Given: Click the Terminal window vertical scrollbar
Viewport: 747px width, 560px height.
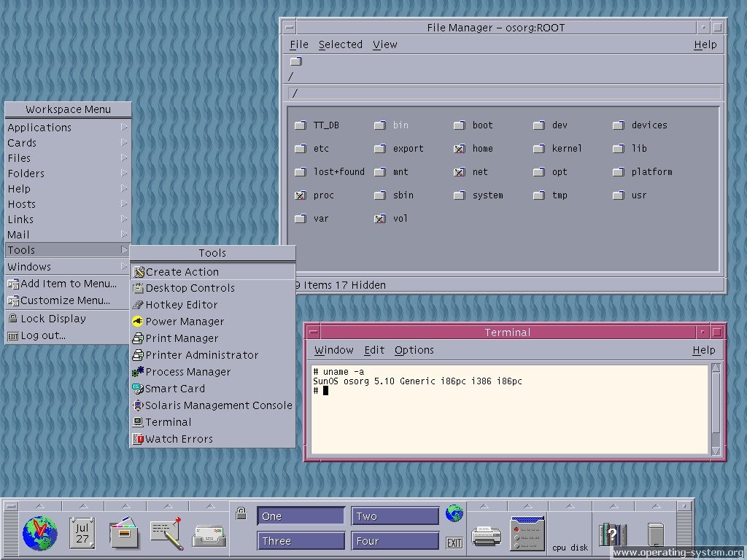Looking at the screenshot, I should pyautogui.click(x=716, y=408).
